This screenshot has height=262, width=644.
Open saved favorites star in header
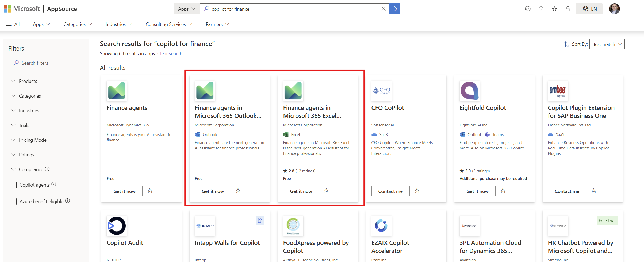pos(554,9)
